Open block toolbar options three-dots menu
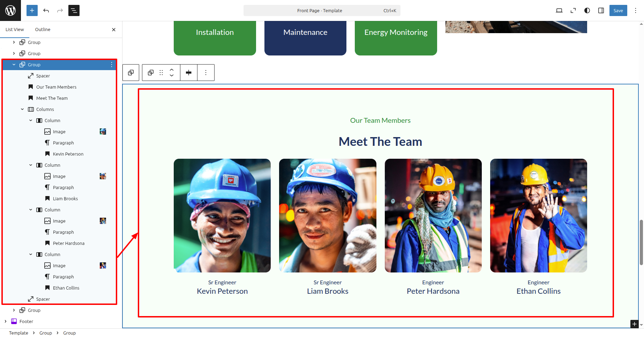The image size is (644, 337). [x=206, y=73]
